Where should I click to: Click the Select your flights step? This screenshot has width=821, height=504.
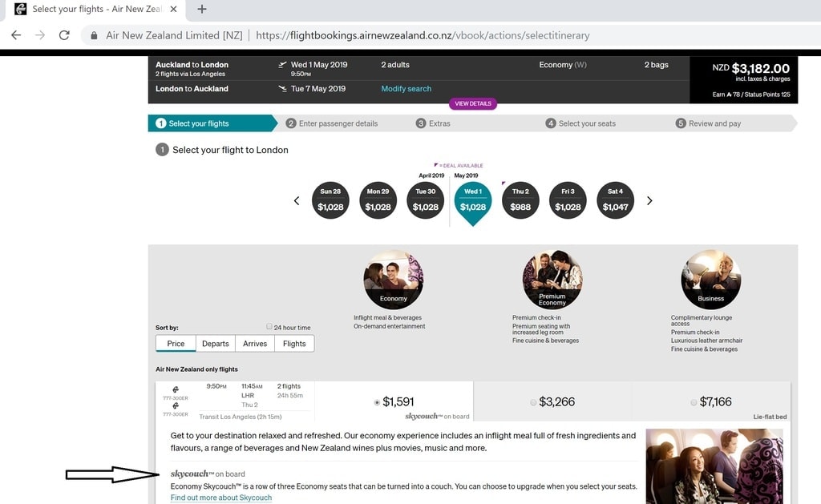coord(212,123)
